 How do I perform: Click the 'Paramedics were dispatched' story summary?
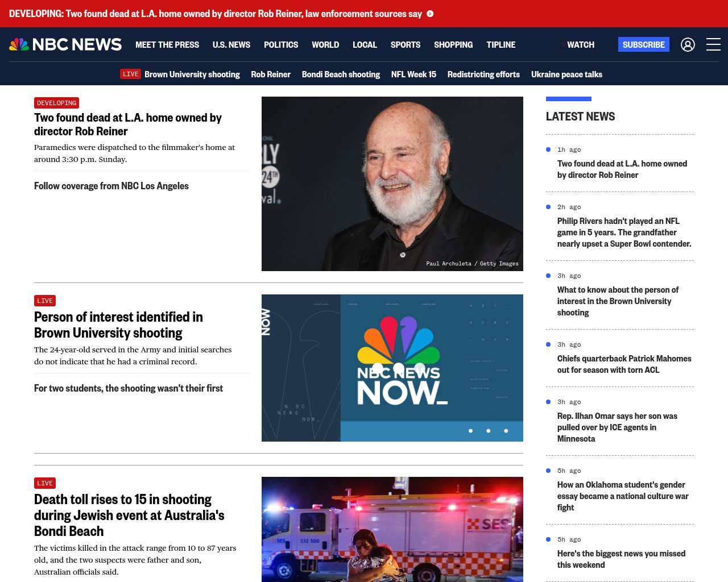coord(134,153)
